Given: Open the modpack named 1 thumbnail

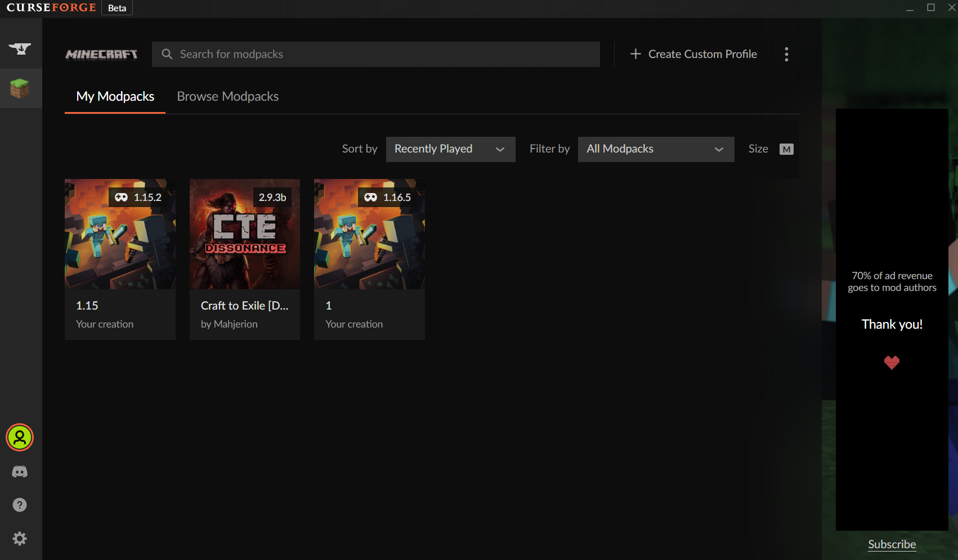Looking at the screenshot, I should (369, 234).
